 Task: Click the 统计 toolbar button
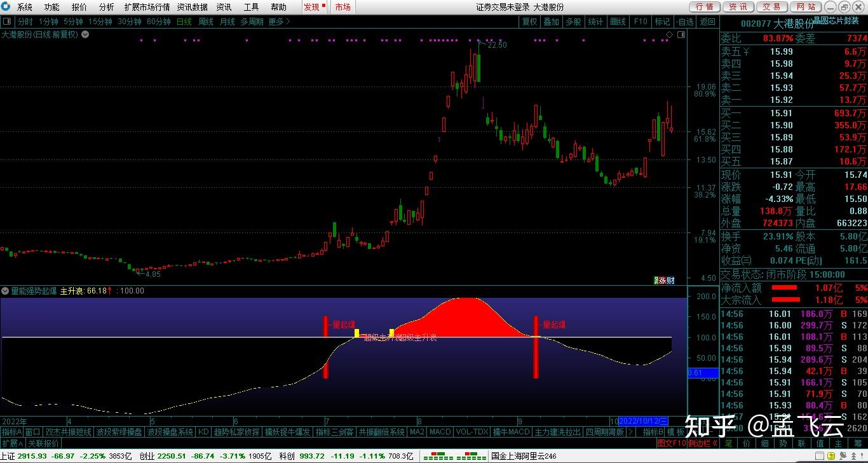tap(595, 22)
